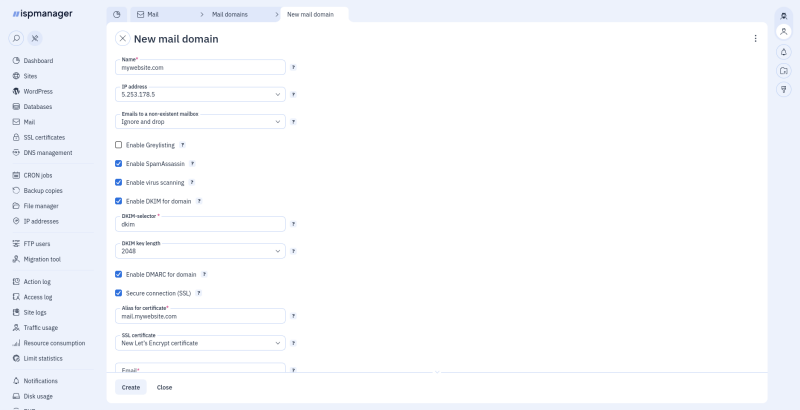Click the Alias for certificate field
This screenshot has width=800, height=410.
[200, 316]
